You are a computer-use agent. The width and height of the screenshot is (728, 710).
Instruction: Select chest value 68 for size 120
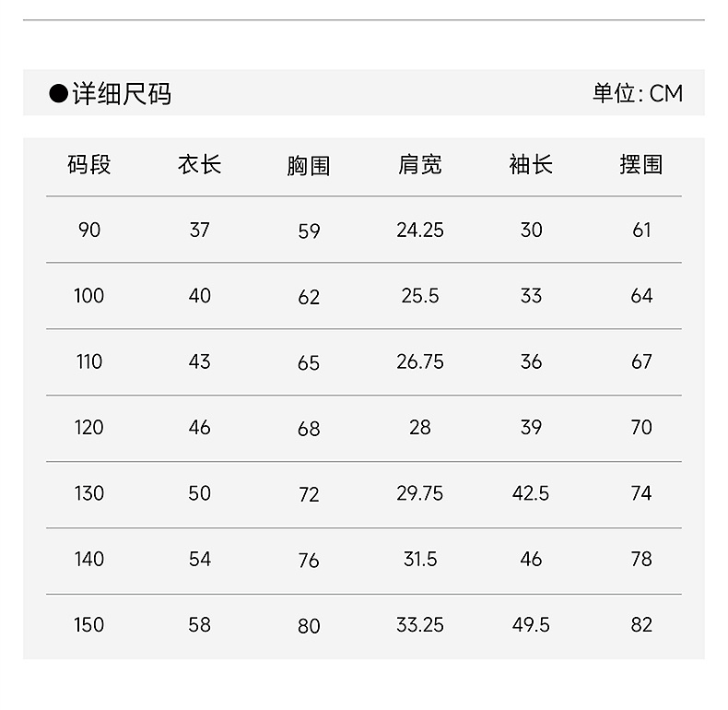tap(309, 429)
